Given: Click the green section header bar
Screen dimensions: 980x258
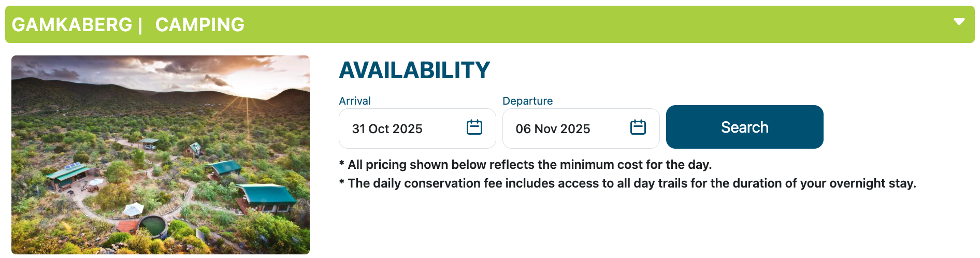Looking at the screenshot, I should 570,24.
